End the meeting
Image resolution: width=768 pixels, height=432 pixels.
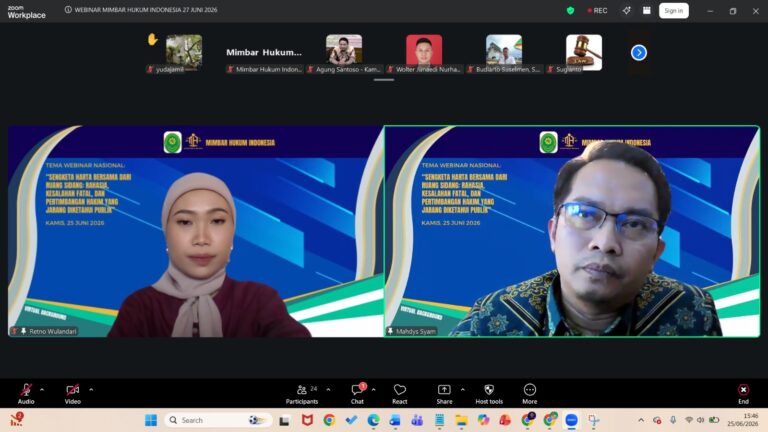(744, 393)
